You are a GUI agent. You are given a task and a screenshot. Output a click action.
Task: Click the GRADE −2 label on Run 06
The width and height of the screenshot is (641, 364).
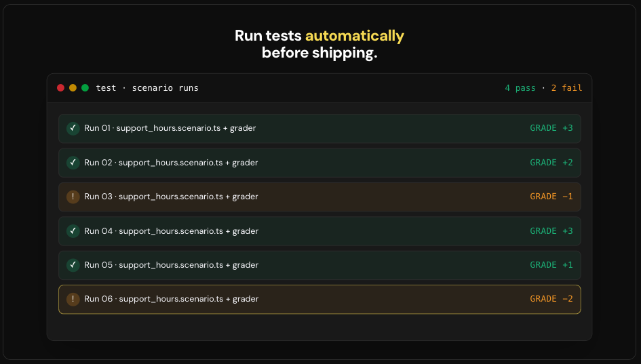pyautogui.click(x=551, y=299)
